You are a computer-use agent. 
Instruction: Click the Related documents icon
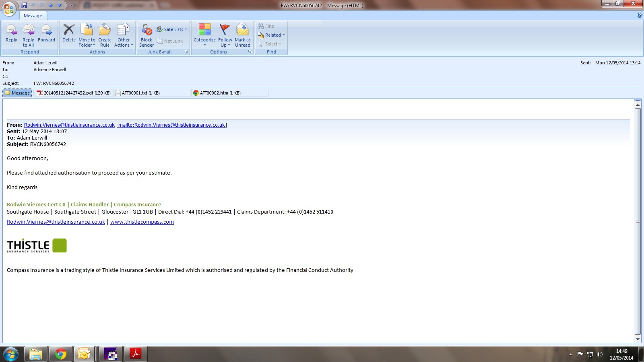(x=261, y=35)
